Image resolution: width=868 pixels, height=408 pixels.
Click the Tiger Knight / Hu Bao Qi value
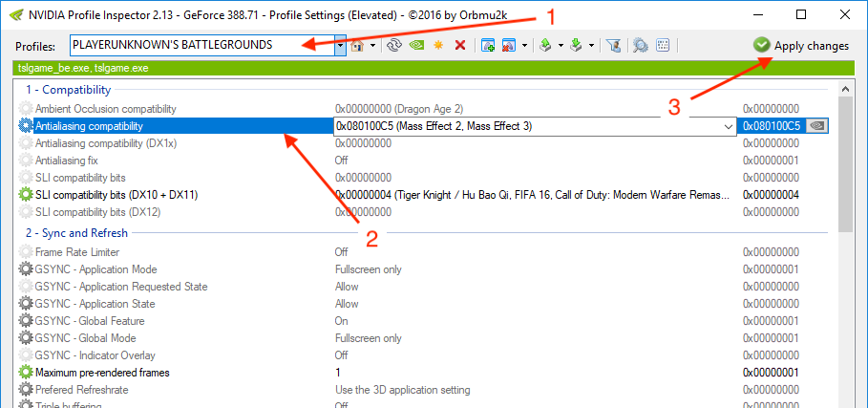click(x=532, y=195)
